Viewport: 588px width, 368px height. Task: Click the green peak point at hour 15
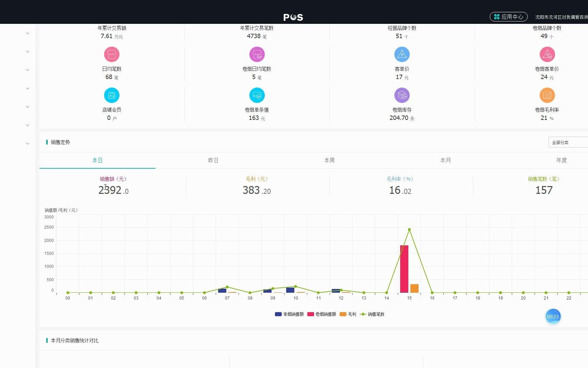pos(409,230)
